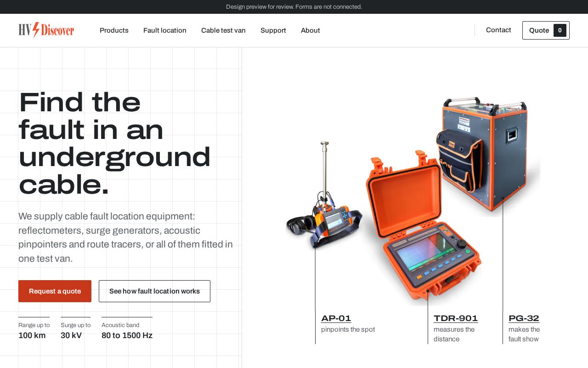The image size is (588, 368).
Task: Open the Quote cart button
Action: (546, 30)
